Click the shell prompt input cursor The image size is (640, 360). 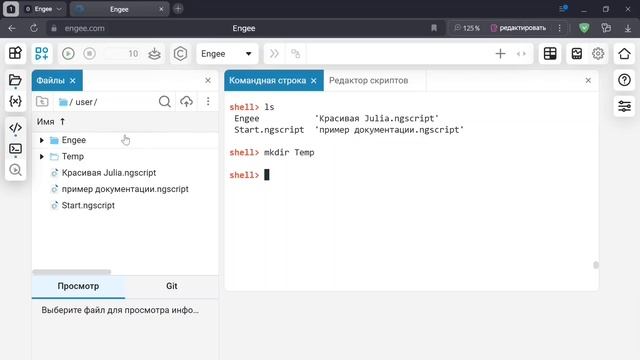click(267, 175)
